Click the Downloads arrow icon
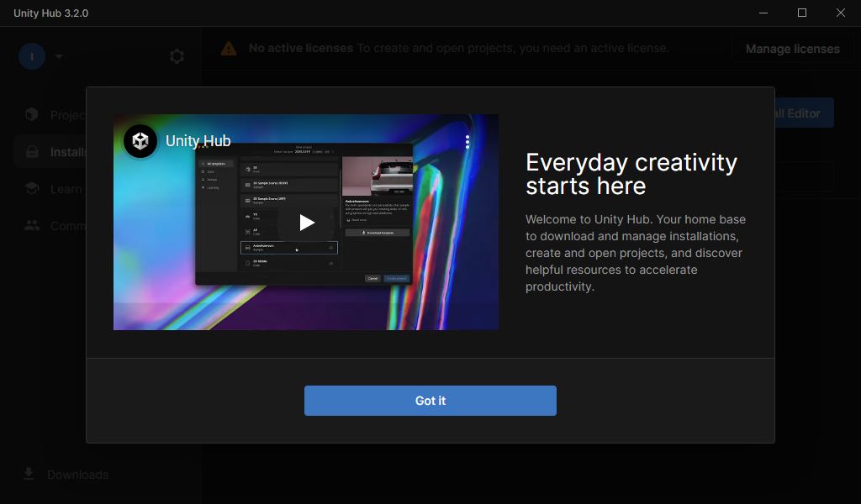861x504 pixels. coord(29,474)
